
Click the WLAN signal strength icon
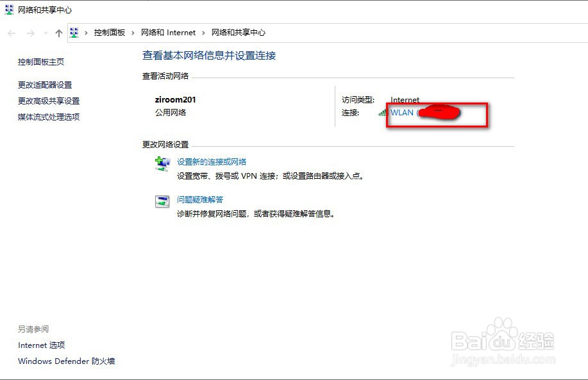click(383, 113)
